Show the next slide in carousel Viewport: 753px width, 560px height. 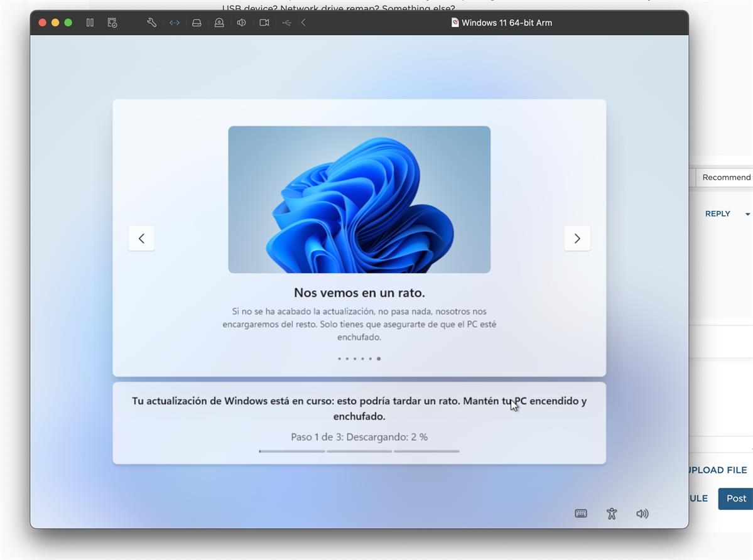tap(577, 239)
